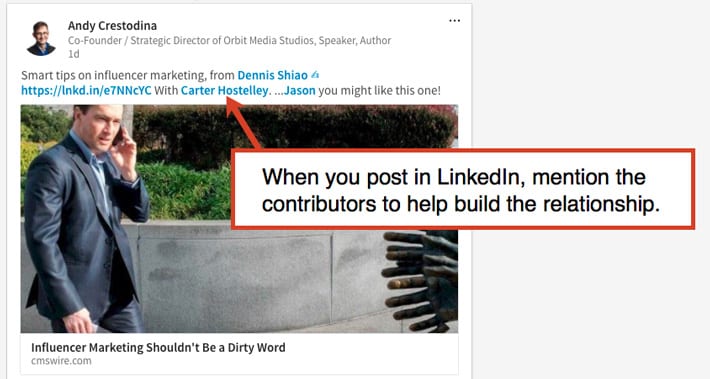Click the bronze hands sculpture in image

tap(420, 281)
